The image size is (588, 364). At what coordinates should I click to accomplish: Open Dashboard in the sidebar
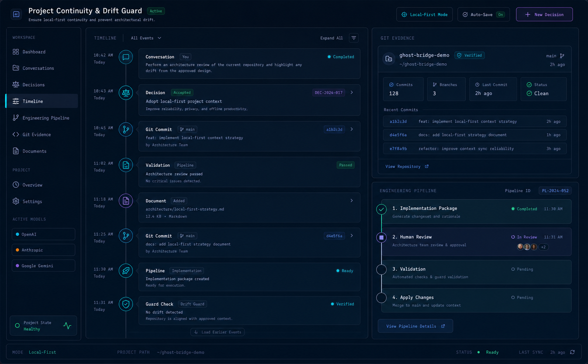tap(42, 52)
